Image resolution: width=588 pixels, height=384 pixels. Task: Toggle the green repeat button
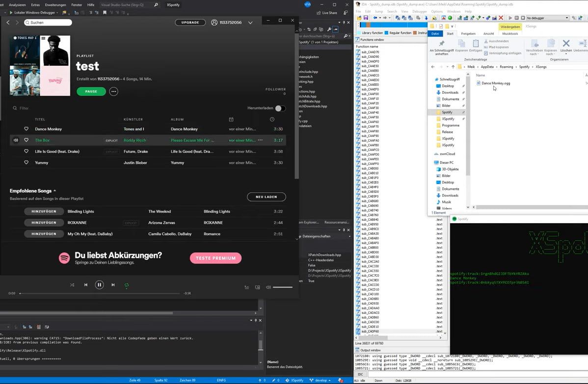127,285
